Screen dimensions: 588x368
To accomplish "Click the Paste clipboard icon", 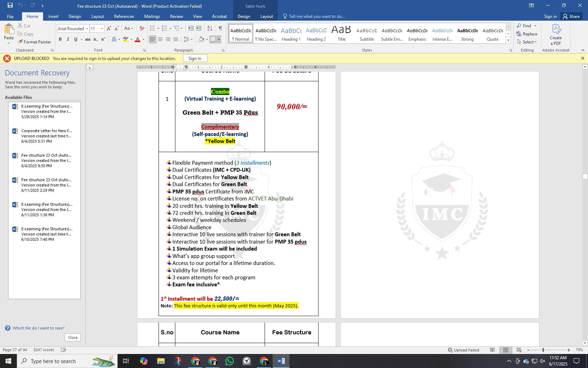I will click(x=9, y=28).
